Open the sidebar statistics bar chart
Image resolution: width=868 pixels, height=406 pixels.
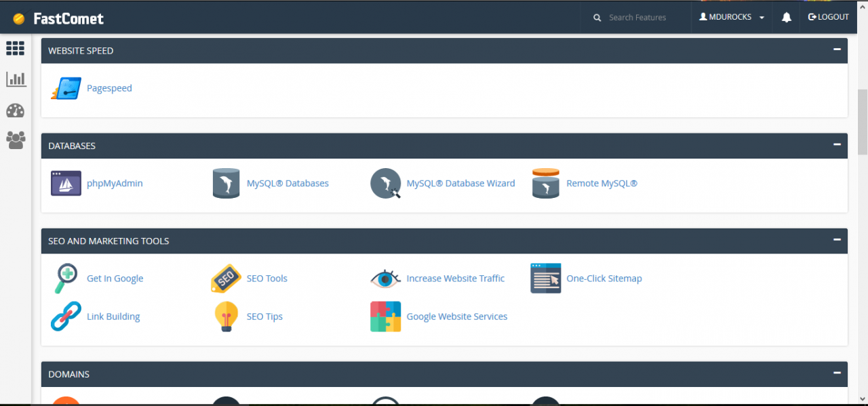point(16,79)
